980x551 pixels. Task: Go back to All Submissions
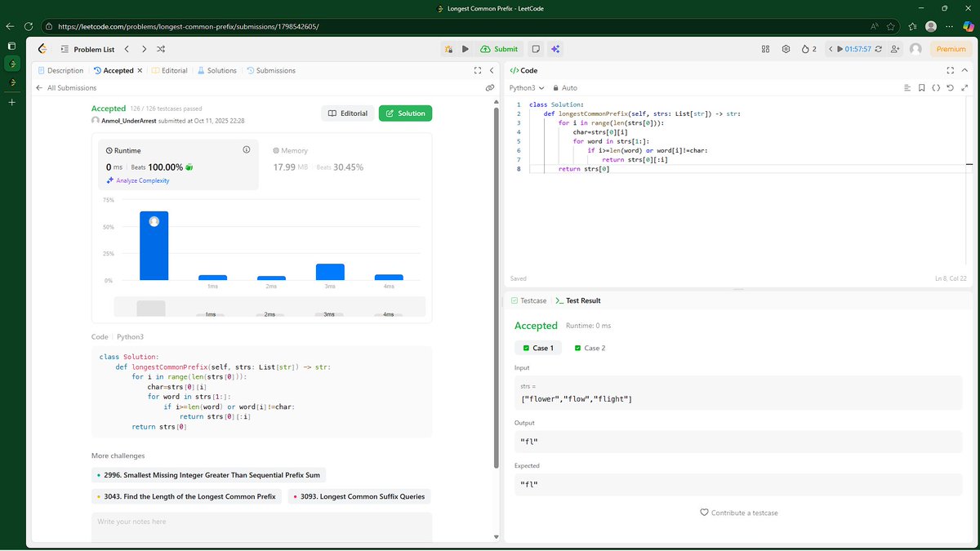click(x=66, y=87)
